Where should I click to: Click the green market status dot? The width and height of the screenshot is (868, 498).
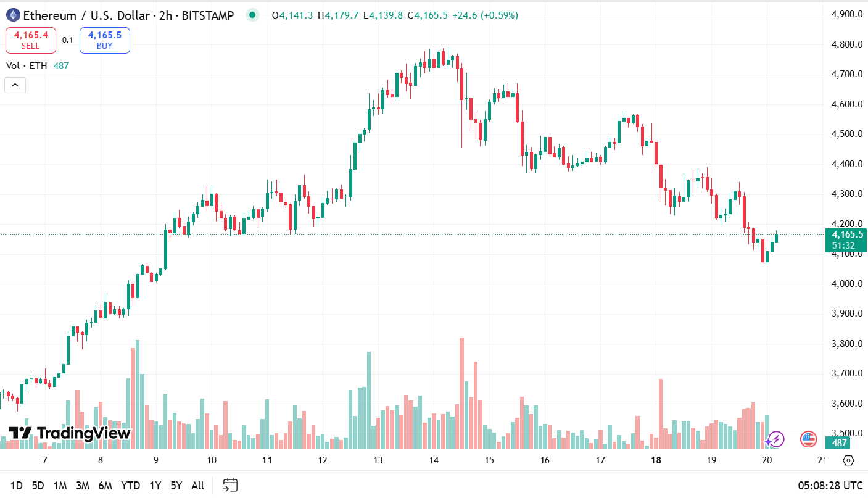click(x=252, y=15)
